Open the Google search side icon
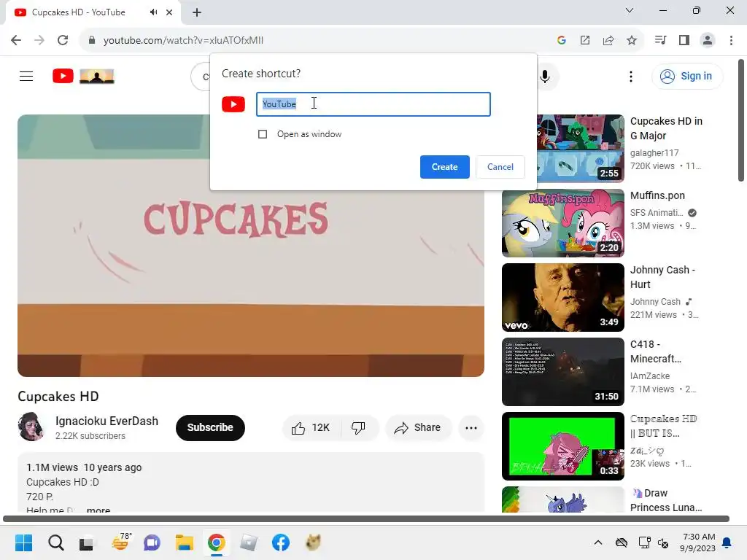 (562, 41)
